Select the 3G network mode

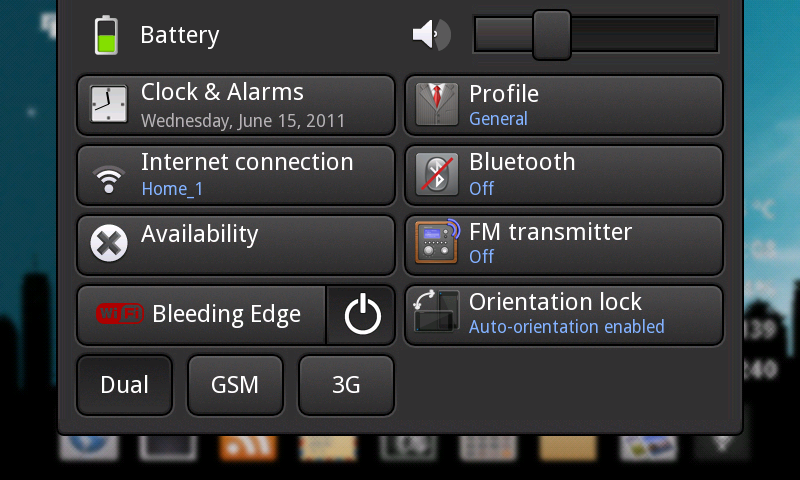point(346,385)
